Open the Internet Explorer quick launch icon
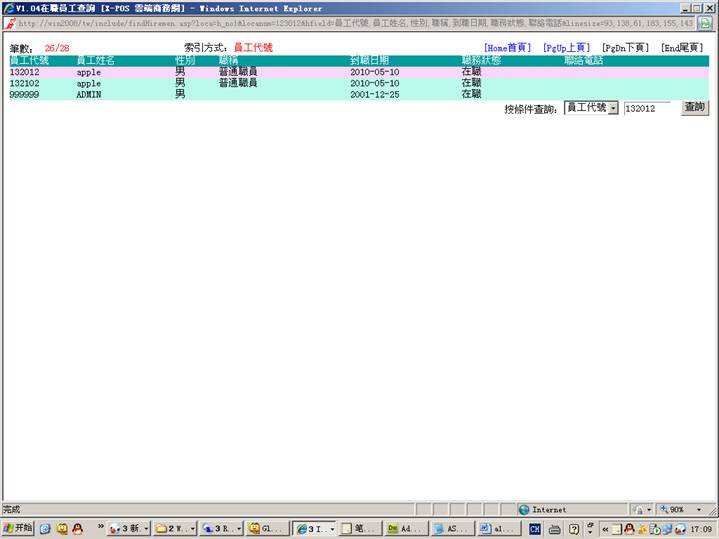The height and width of the screenshot is (539, 719). point(45,528)
